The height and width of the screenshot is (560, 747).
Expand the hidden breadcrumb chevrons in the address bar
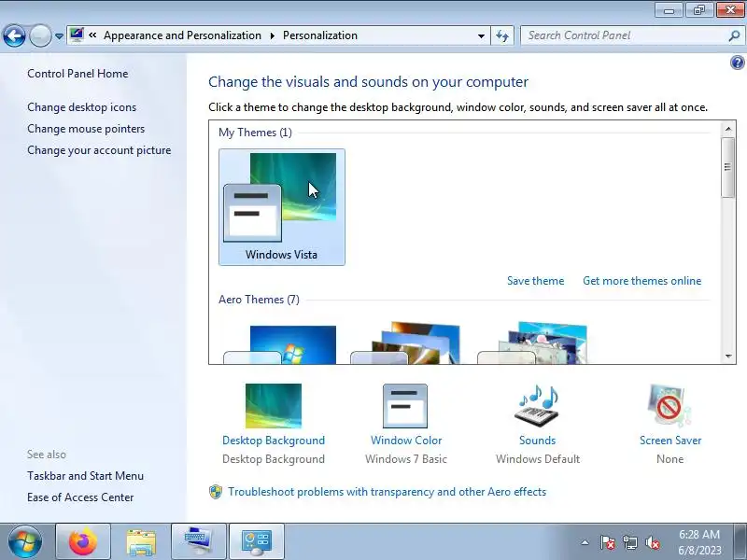[x=92, y=35]
